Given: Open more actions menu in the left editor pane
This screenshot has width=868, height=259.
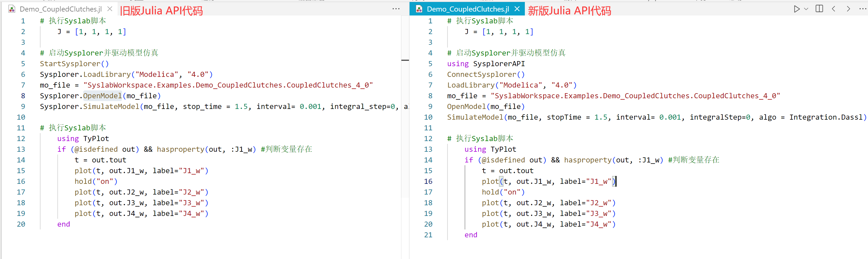Looking at the screenshot, I should 396,9.
